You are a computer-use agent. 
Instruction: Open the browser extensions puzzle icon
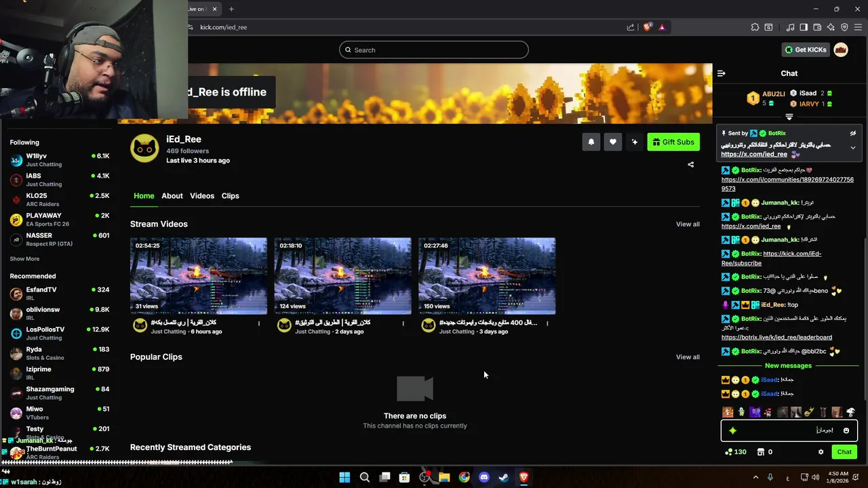tap(755, 27)
